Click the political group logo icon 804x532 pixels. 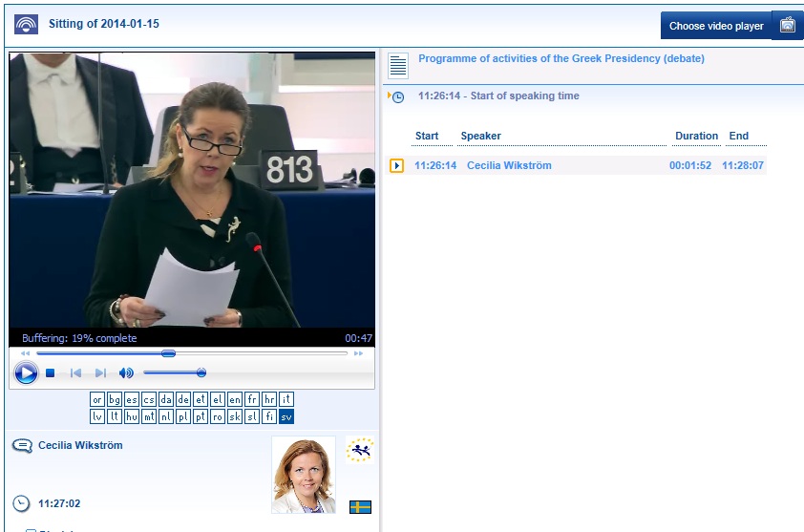[359, 450]
